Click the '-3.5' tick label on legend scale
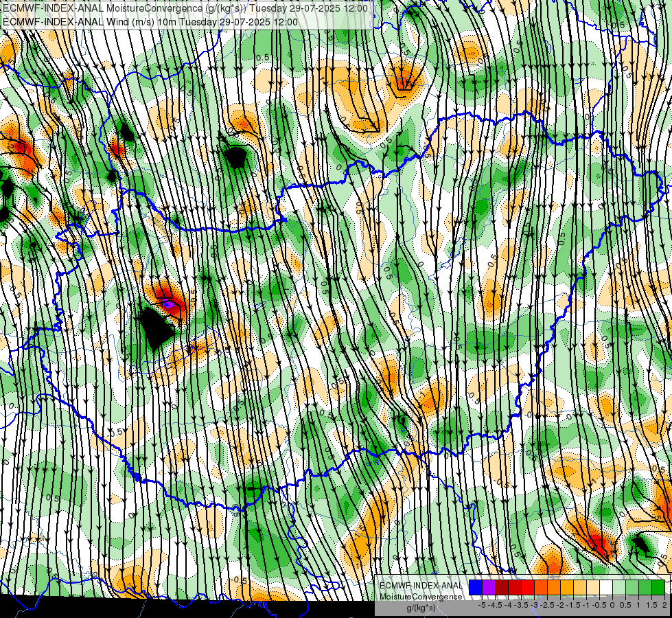The height and width of the screenshot is (618, 672). coord(521,605)
